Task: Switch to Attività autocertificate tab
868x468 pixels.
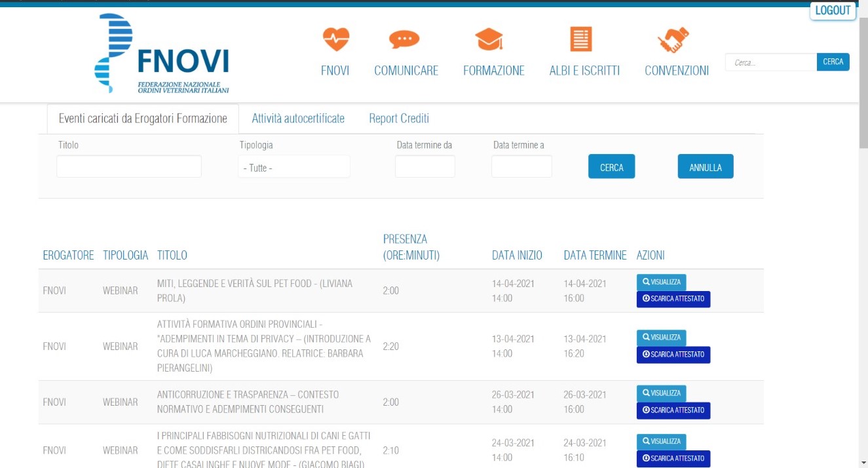Action: point(298,119)
